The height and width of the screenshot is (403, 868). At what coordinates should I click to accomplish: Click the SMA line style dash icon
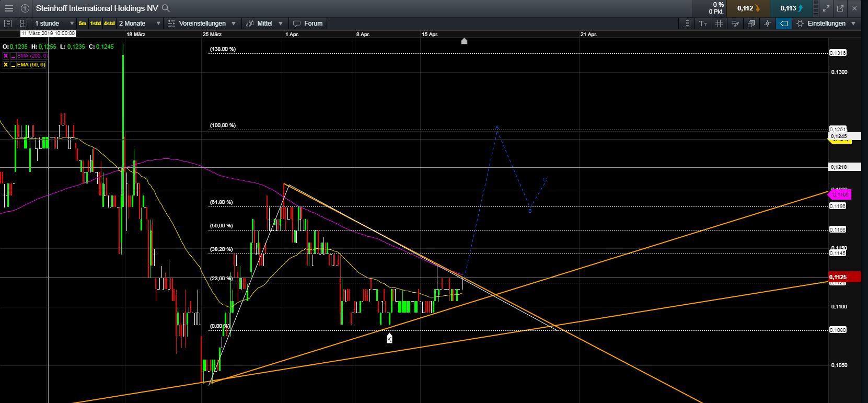[13, 56]
